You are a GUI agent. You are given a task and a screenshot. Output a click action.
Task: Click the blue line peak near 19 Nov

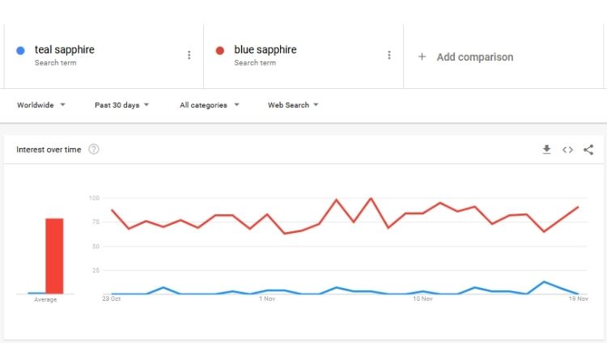[544, 282]
